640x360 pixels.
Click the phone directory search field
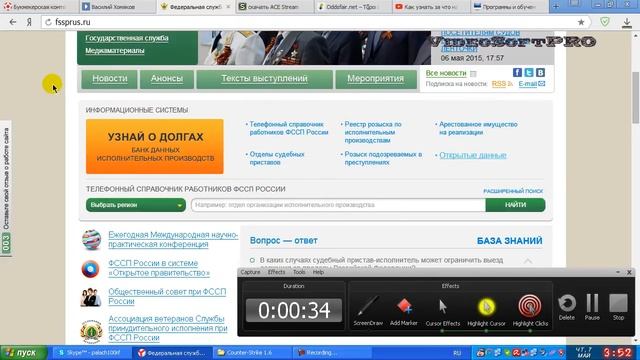coord(338,205)
